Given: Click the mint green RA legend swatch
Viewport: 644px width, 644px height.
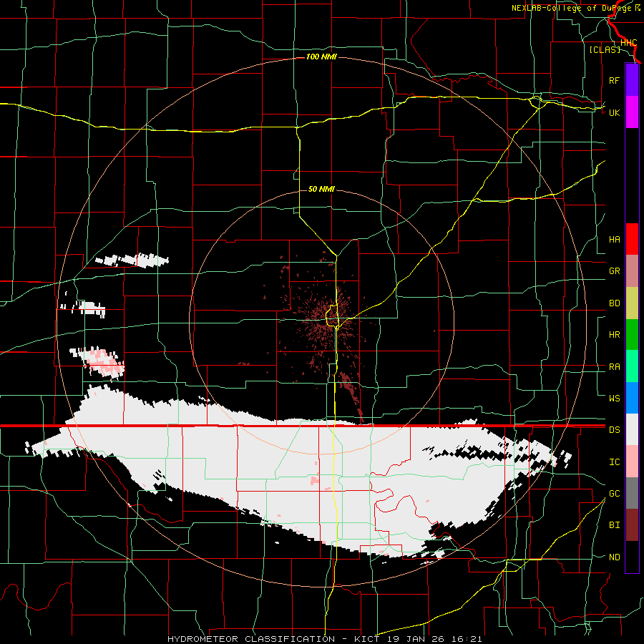Looking at the screenshot, I should pyautogui.click(x=632, y=366).
